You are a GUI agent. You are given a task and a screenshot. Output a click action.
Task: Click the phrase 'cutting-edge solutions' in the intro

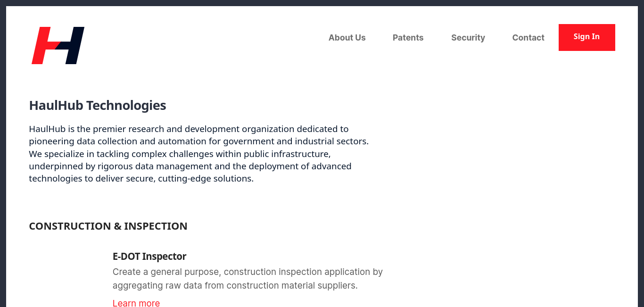click(x=206, y=179)
